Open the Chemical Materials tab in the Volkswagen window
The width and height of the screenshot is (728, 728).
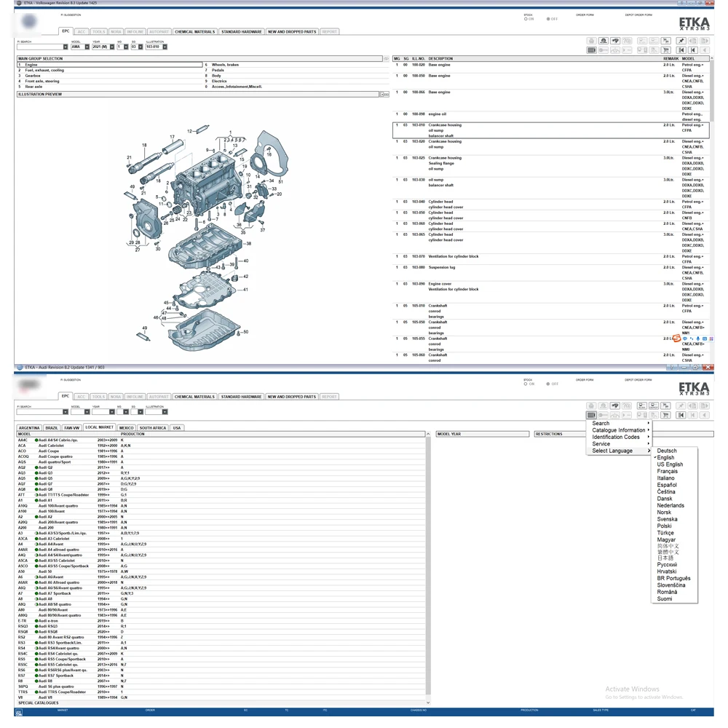195,32
